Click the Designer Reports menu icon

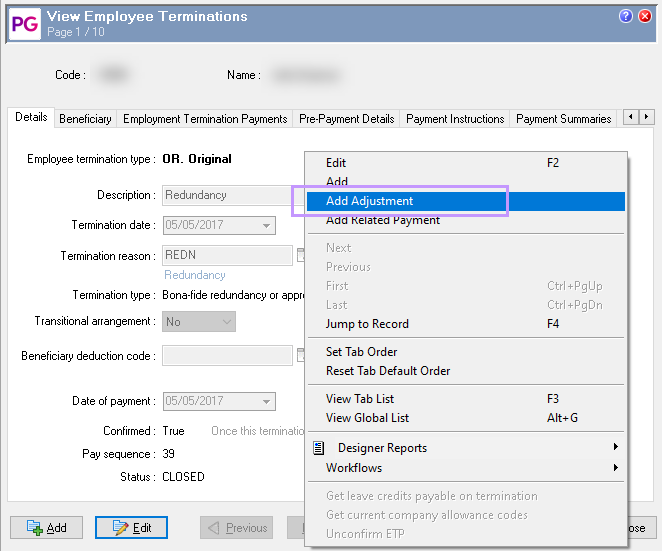(x=319, y=448)
